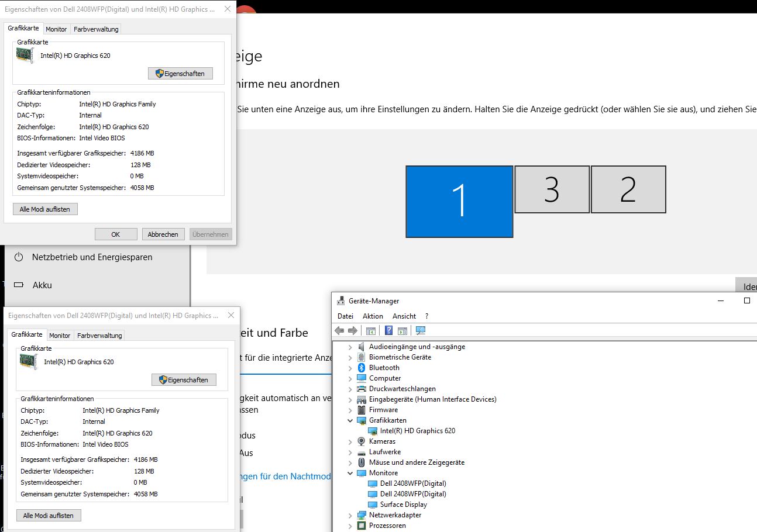Expand the Computer node chevron
757x532 pixels.
coord(350,378)
